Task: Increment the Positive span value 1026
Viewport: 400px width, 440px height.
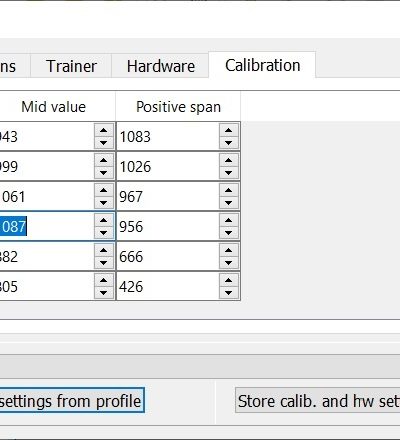Action: pyautogui.click(x=228, y=160)
